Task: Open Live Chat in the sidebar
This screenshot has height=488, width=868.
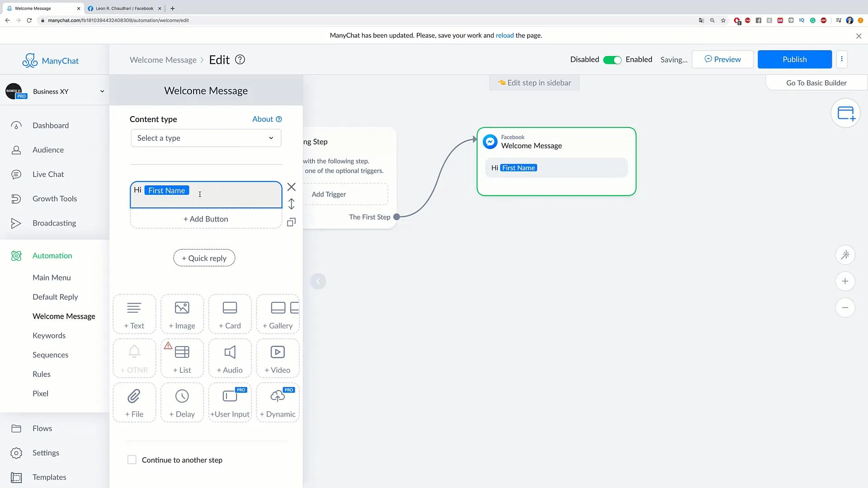Action: 48,174
